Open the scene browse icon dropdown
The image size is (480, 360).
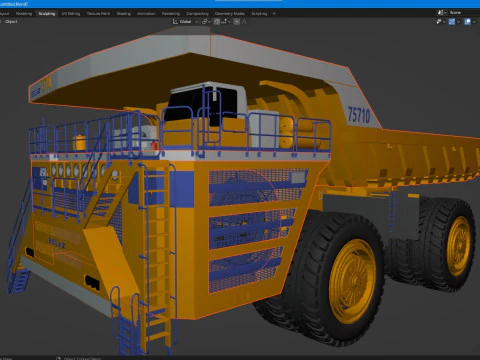[442, 13]
